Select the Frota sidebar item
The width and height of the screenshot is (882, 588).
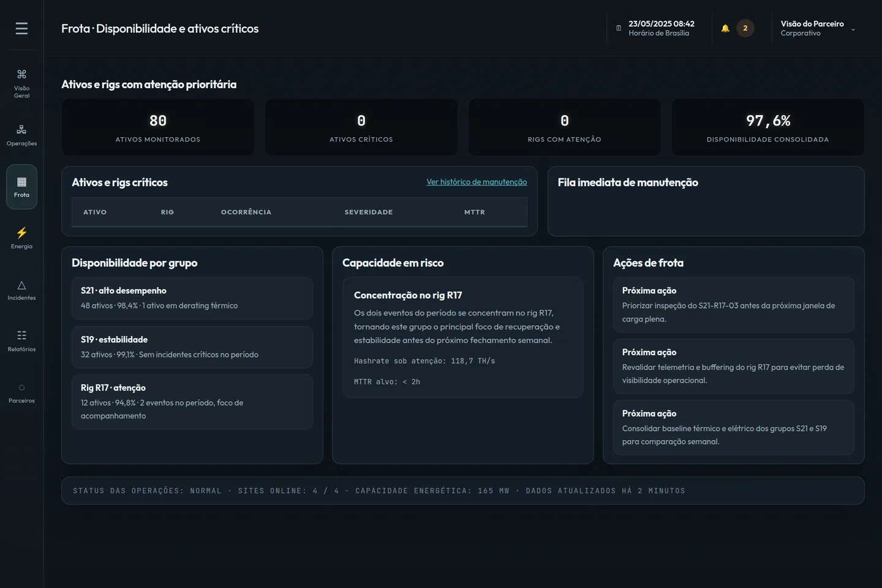(x=21, y=187)
